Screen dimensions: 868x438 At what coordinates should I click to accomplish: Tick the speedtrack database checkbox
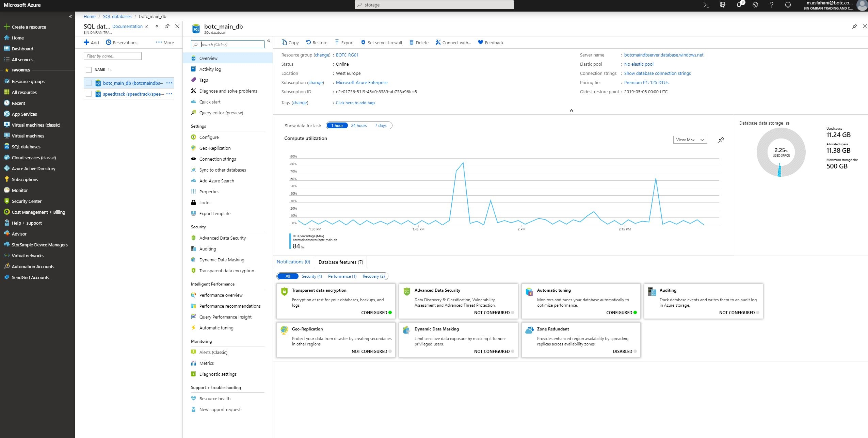(89, 94)
